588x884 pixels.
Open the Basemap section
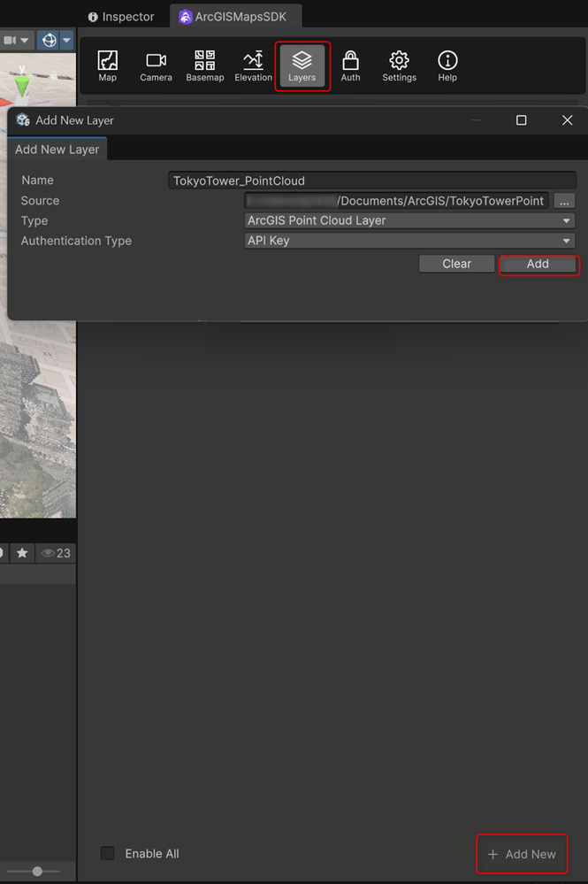[x=205, y=66]
